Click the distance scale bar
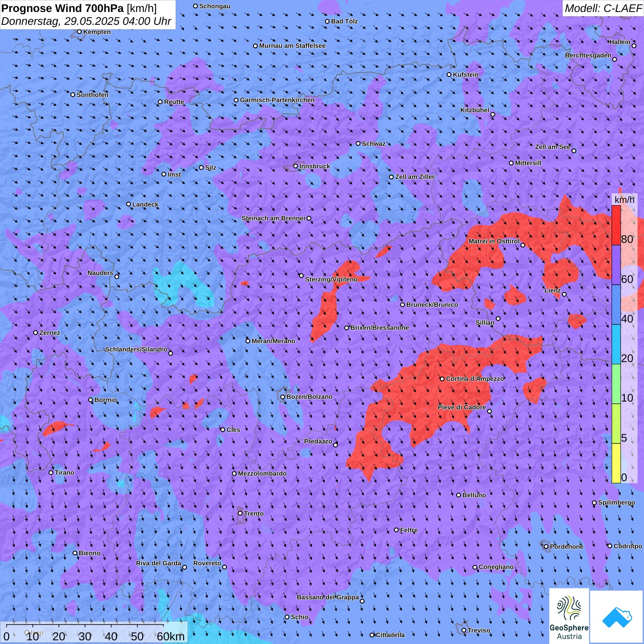The width and height of the screenshot is (644, 644). coord(94,632)
